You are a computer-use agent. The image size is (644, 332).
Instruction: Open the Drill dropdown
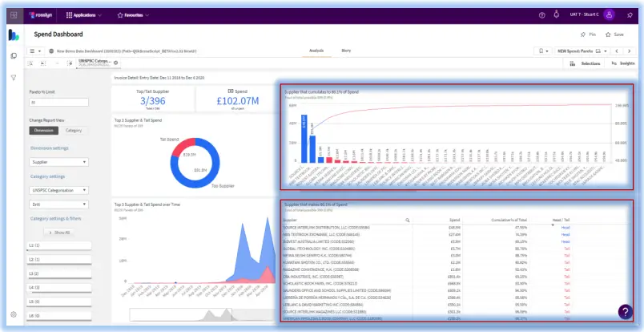coord(58,204)
